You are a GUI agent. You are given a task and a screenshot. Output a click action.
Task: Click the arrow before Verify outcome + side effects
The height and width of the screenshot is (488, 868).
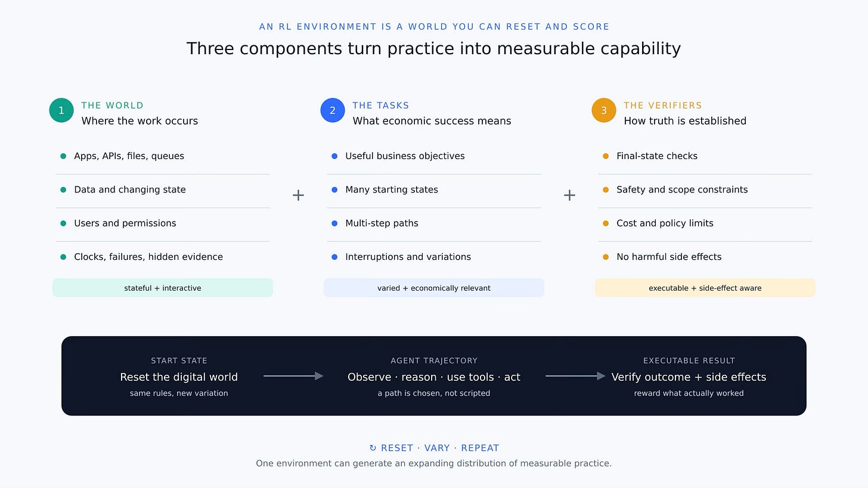click(x=575, y=376)
